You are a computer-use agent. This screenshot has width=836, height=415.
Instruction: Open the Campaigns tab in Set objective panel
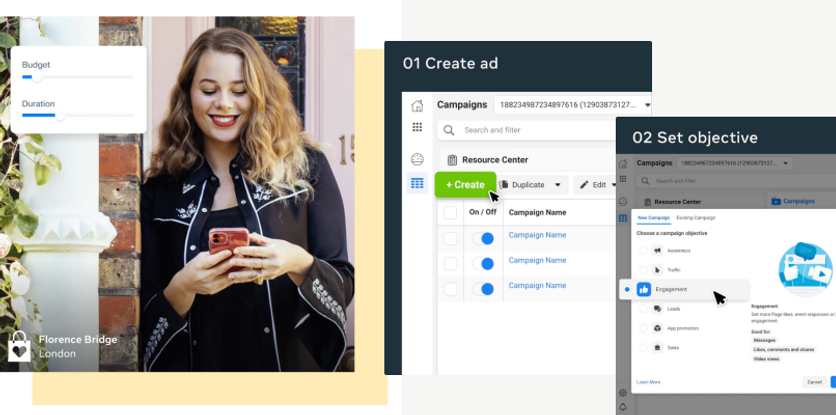801,202
